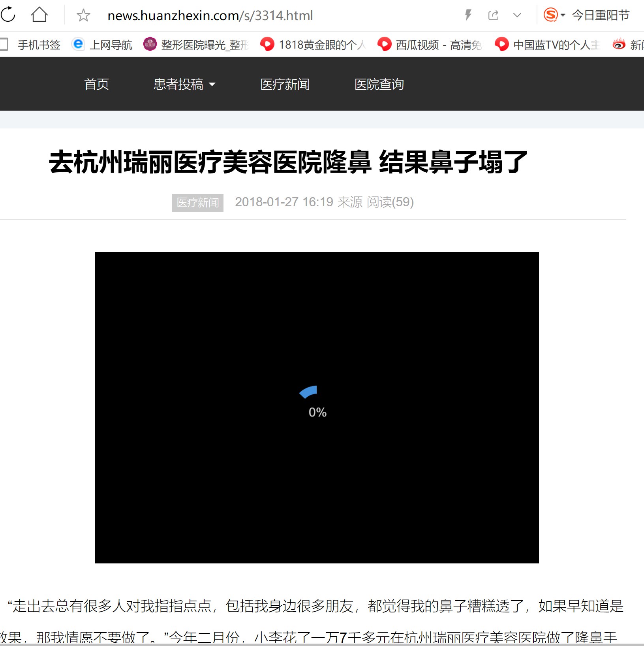Viewport: 644px width, 646px height.
Task: Click the address bar URL
Action: click(x=210, y=15)
